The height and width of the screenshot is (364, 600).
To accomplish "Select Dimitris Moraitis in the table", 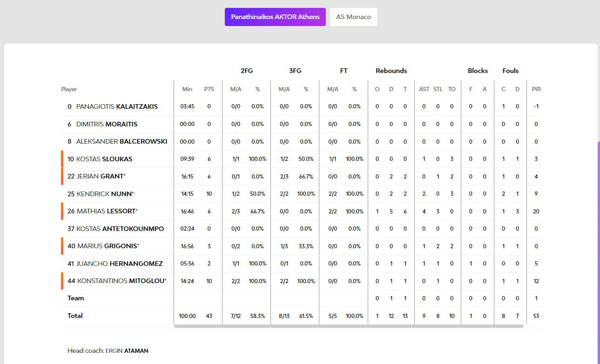I will coord(107,124).
